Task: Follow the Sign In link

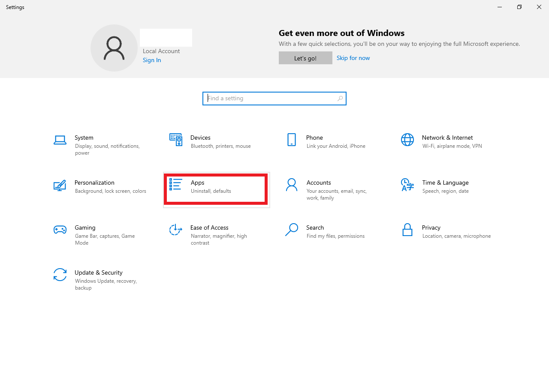Action: coord(152,60)
